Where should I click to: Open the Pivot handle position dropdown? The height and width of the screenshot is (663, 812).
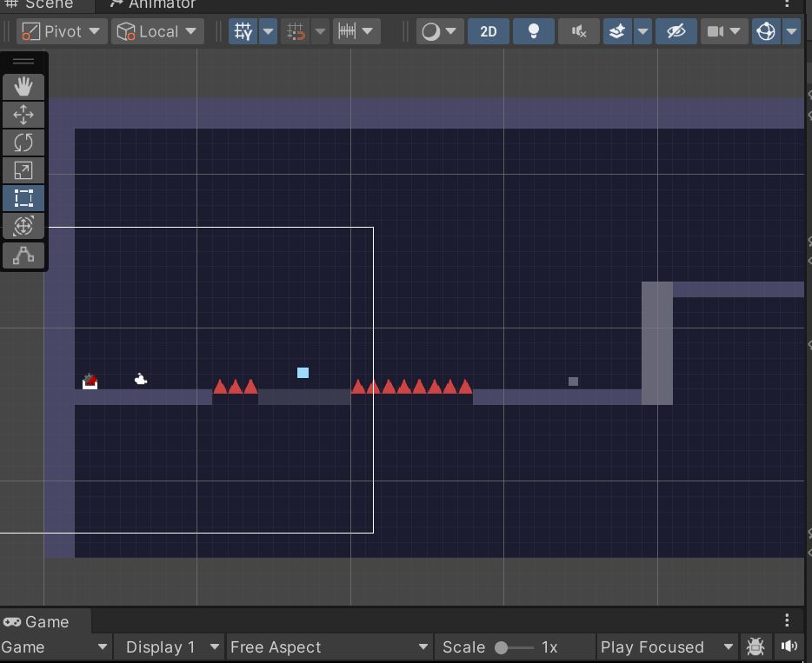pos(62,31)
